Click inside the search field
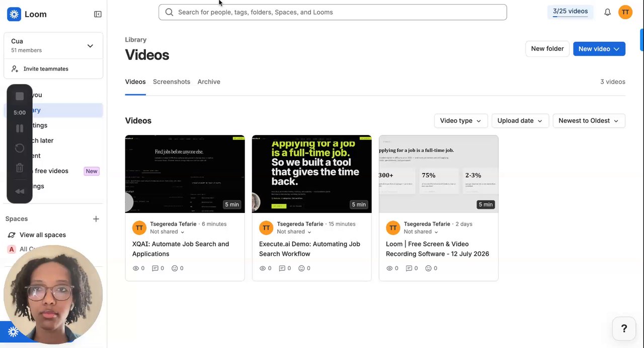The image size is (644, 348). click(333, 12)
